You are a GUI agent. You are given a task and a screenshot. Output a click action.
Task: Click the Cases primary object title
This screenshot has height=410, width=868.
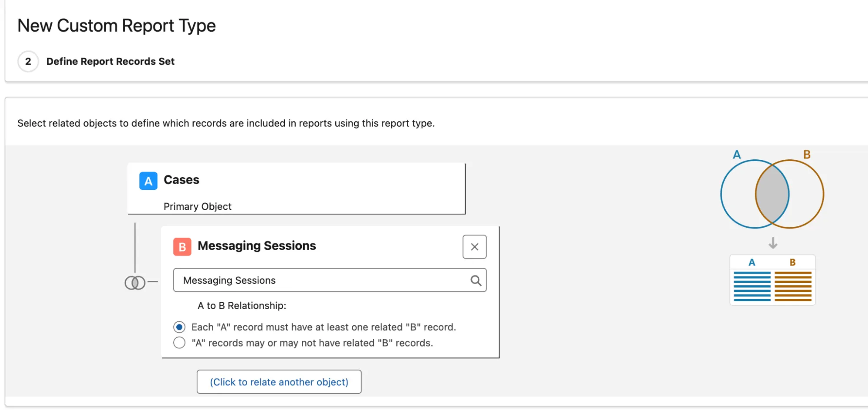click(x=181, y=180)
